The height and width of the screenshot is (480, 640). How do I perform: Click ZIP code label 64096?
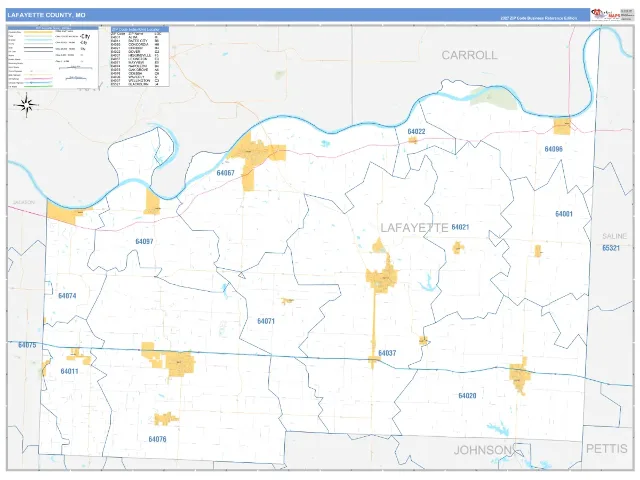pyautogui.click(x=553, y=149)
